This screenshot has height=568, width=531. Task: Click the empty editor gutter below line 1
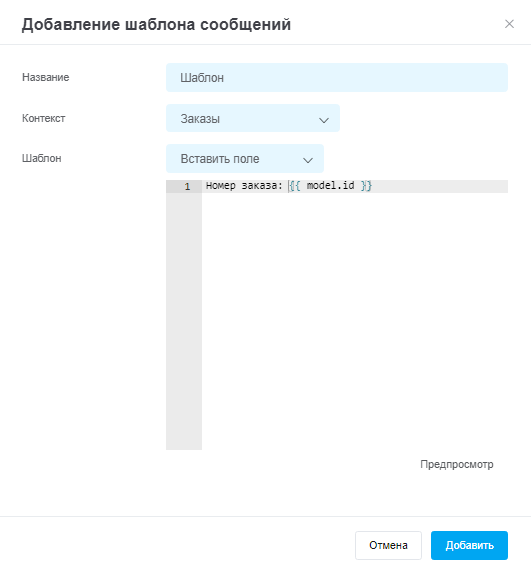pyautogui.click(x=184, y=321)
